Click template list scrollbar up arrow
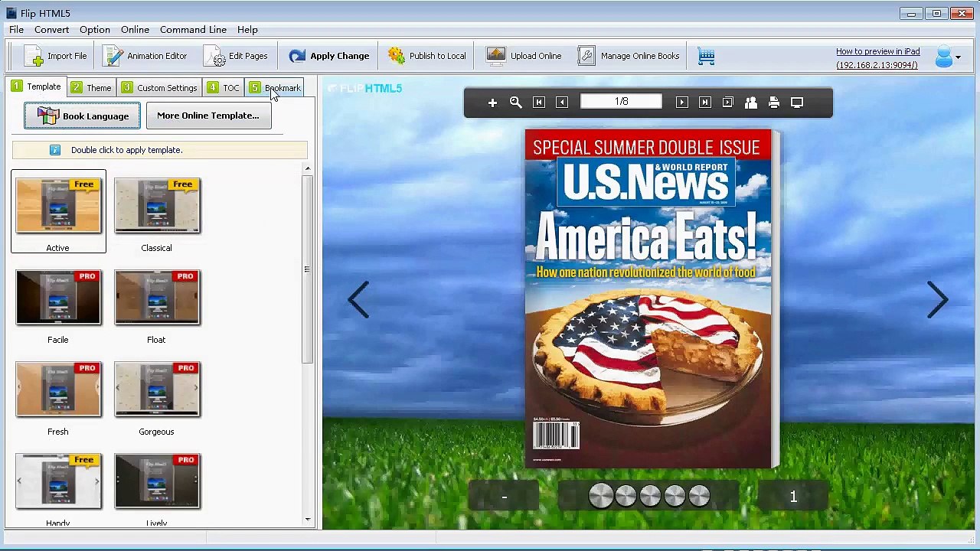 [308, 169]
